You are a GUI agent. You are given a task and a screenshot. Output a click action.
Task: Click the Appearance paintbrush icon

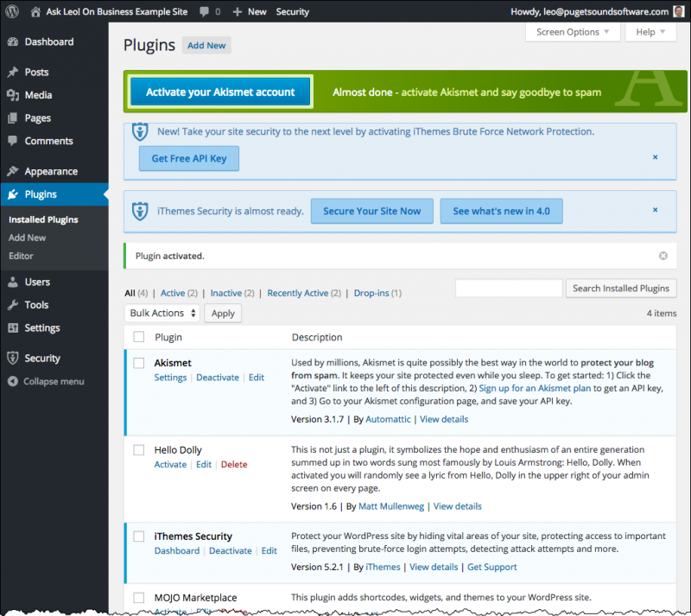pos(13,171)
